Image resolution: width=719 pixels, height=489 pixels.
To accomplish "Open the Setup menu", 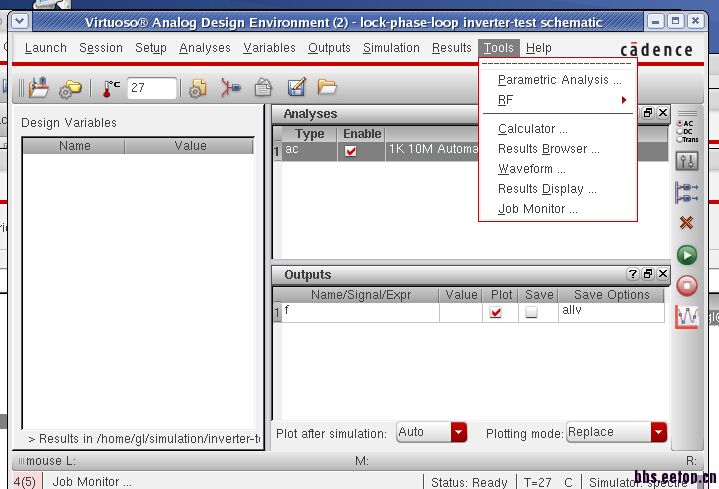I will coord(151,48).
